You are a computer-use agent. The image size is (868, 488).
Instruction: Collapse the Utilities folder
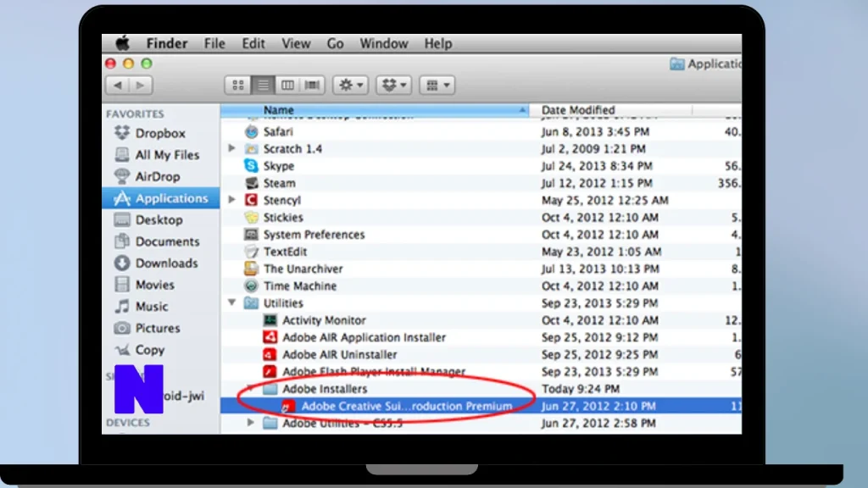point(232,302)
